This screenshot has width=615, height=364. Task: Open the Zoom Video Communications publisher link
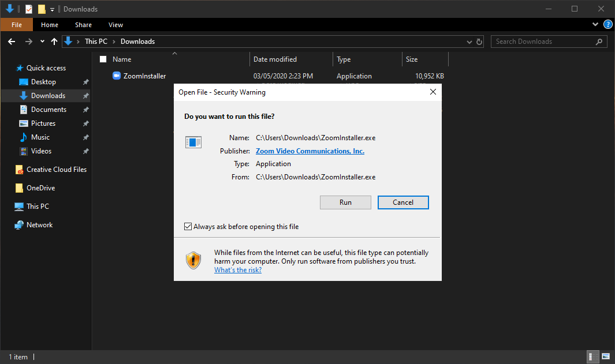310,151
